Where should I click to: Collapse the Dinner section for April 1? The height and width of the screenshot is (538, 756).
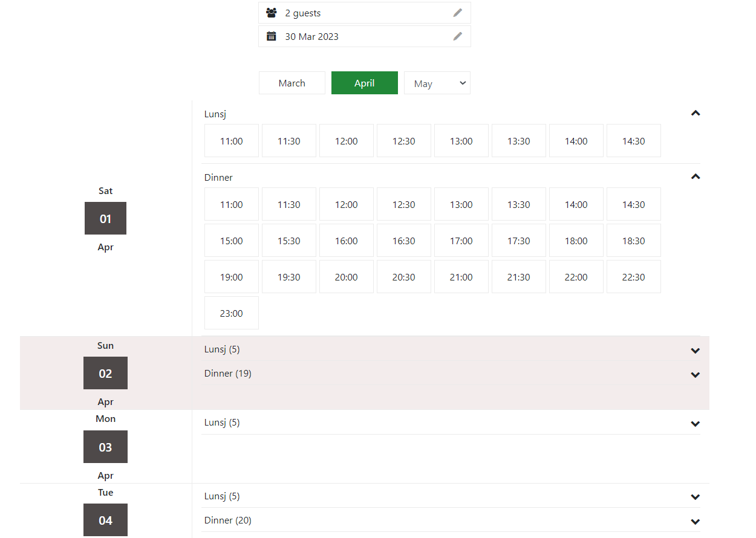click(x=695, y=176)
